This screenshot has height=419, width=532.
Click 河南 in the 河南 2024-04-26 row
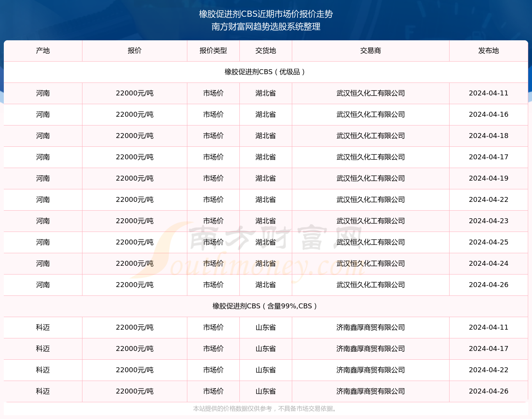[x=43, y=285]
